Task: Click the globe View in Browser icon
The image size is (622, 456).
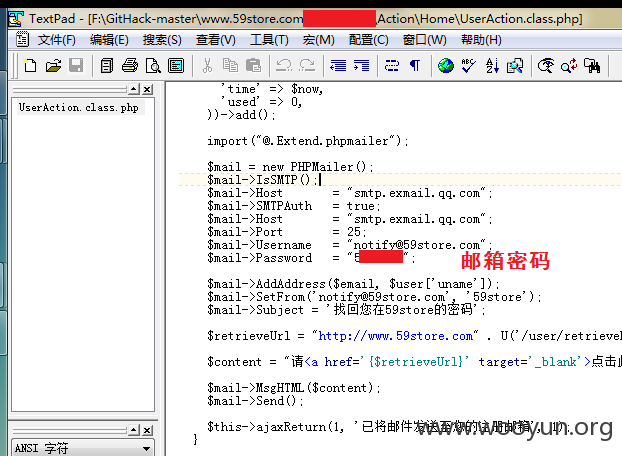Action: [x=445, y=65]
